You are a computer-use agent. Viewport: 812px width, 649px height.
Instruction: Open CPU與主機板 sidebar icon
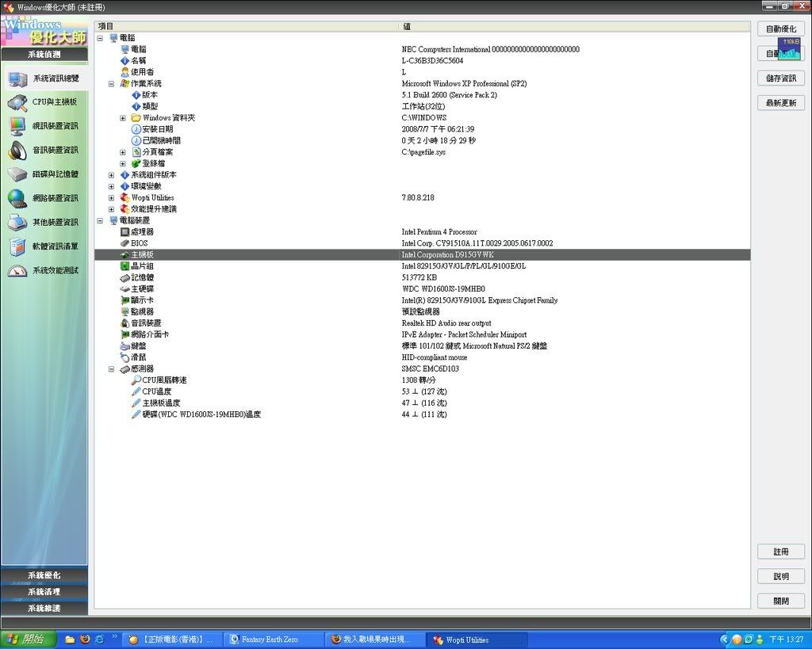(x=17, y=102)
